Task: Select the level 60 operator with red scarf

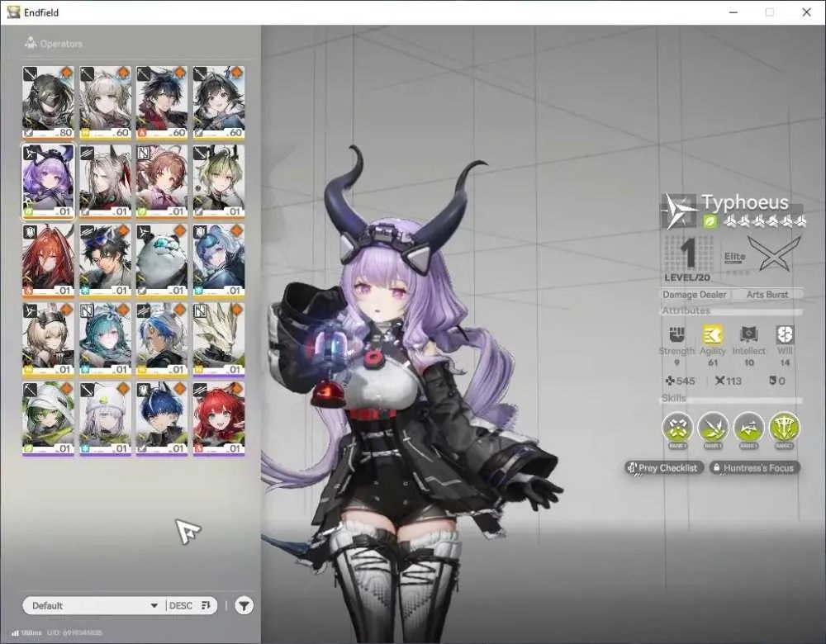Action: point(162,102)
